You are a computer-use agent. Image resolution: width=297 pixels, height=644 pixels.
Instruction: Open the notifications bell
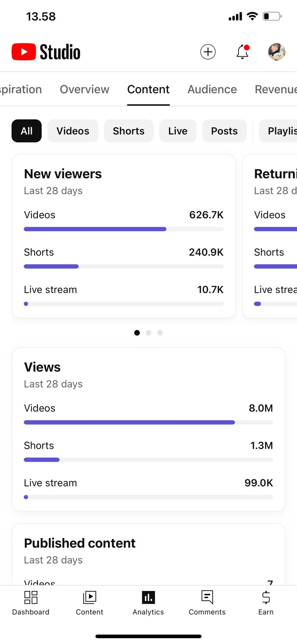[242, 52]
